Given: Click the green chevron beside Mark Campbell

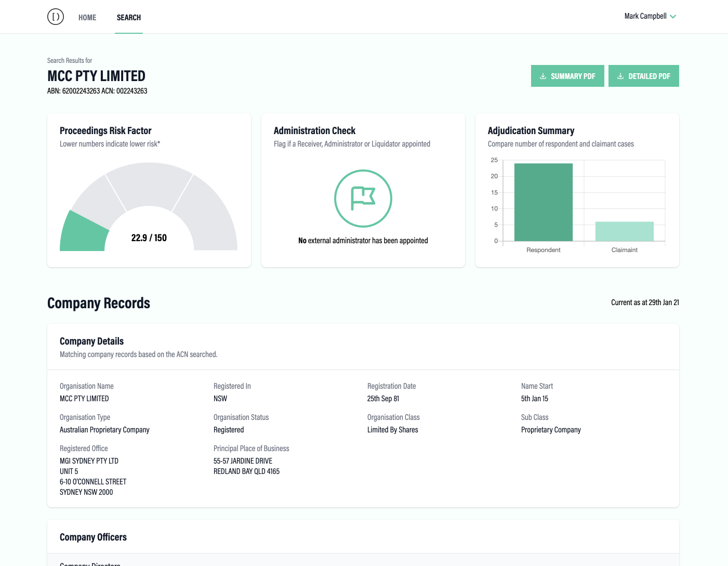Looking at the screenshot, I should pyautogui.click(x=673, y=16).
